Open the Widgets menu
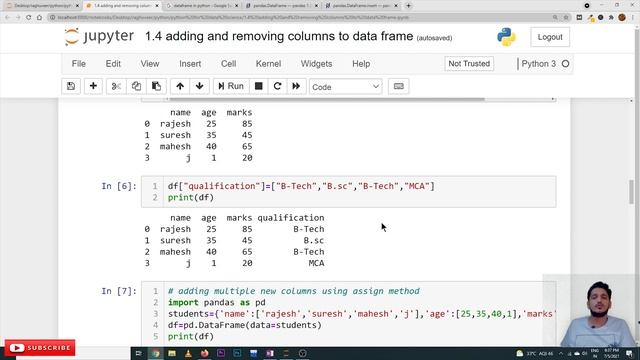This screenshot has height=360, width=640. 316,64
